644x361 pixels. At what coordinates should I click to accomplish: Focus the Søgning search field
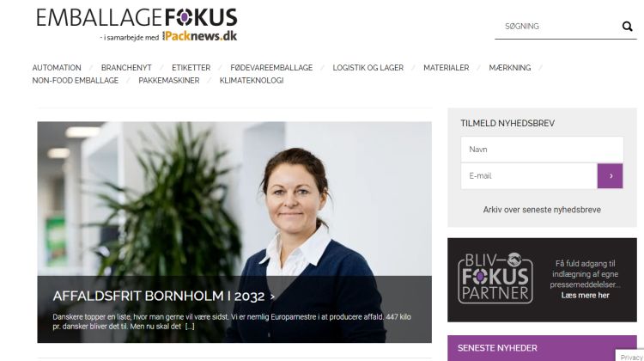[558, 27]
